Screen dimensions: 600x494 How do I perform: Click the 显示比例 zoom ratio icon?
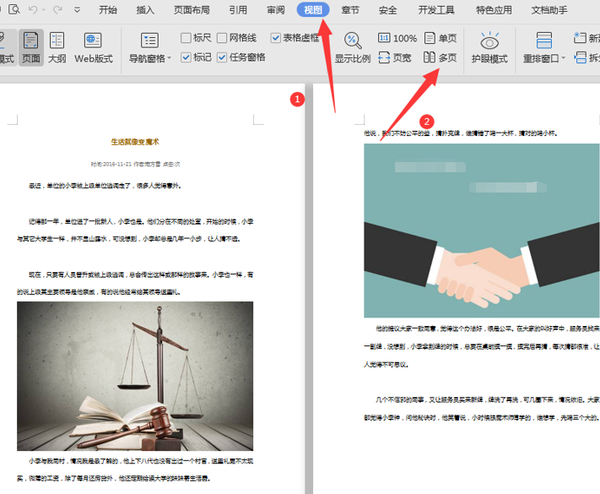click(352, 47)
